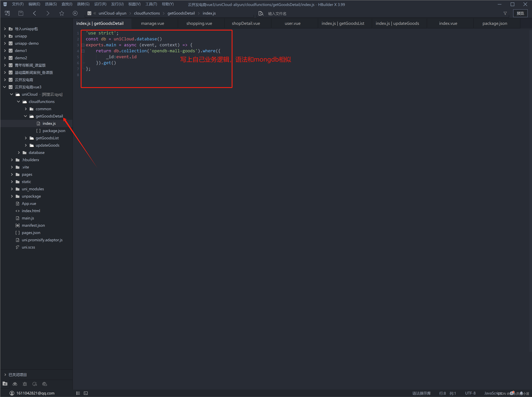
Task: Expand the updateGoods folder
Action: (26, 145)
